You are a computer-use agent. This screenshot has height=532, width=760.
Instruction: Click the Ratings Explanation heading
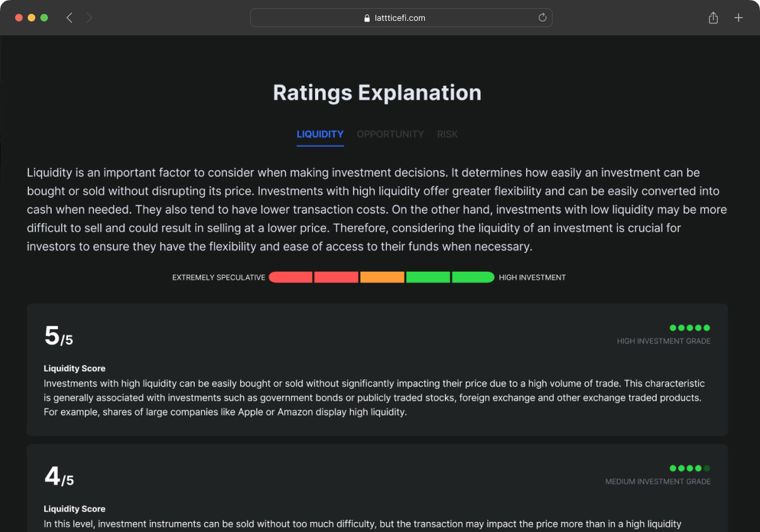pyautogui.click(x=377, y=93)
